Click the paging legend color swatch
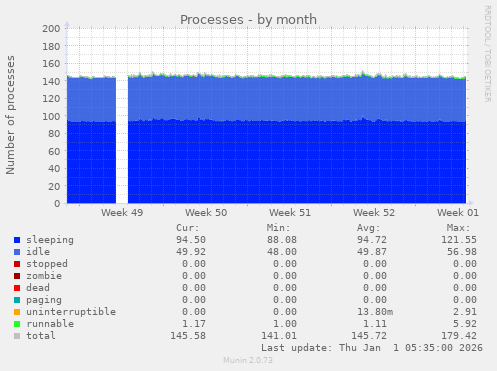This screenshot has width=497, height=371. coord(17,300)
